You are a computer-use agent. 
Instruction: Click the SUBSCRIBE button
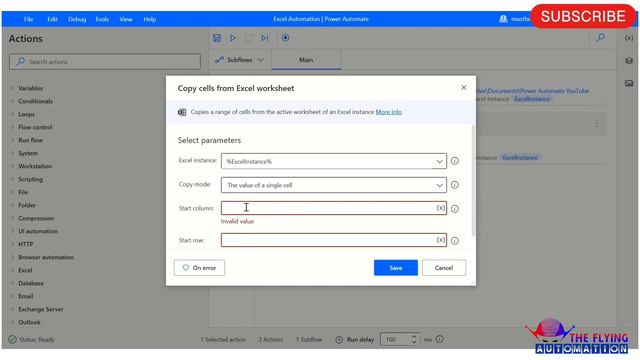point(583,16)
